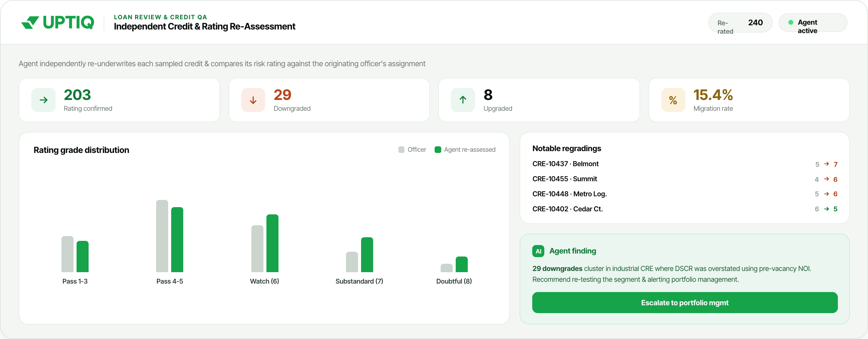Screen dimensions: 868x339
Task: Click the Agent finding heading
Action: tap(573, 251)
